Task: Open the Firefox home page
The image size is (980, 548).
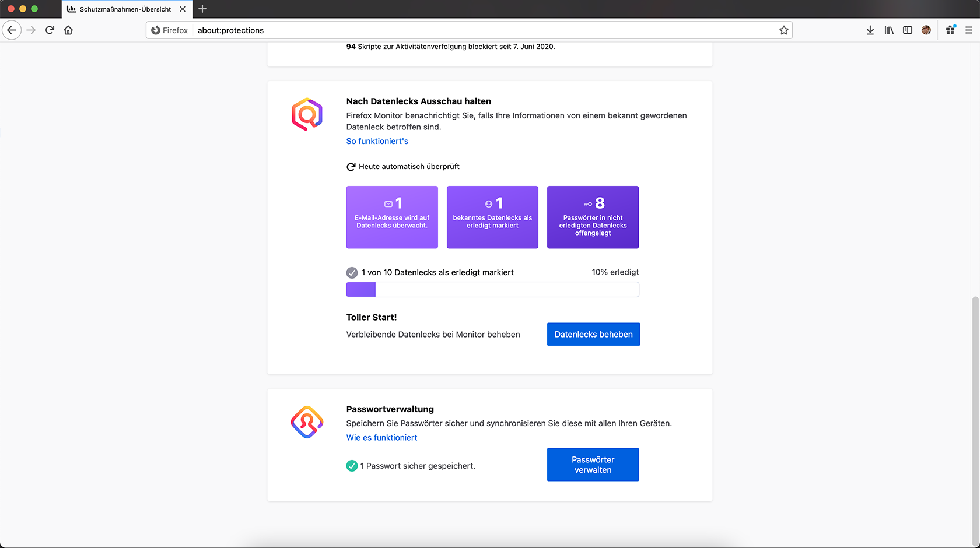Action: click(68, 30)
